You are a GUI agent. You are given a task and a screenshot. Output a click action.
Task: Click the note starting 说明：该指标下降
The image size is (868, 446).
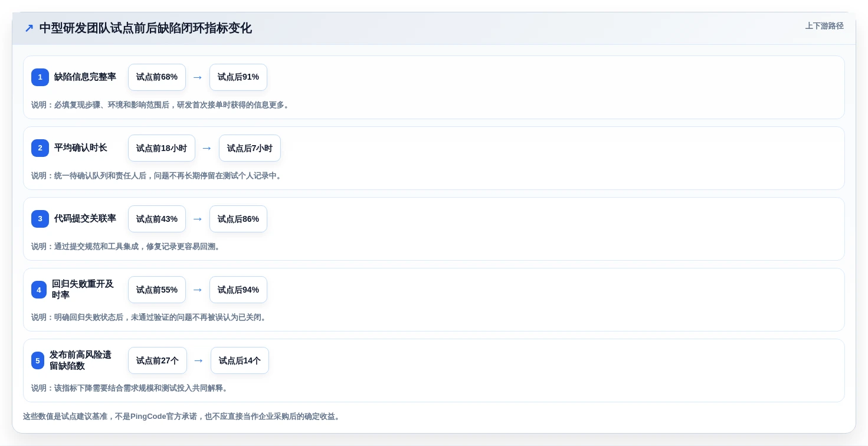pyautogui.click(x=130, y=388)
